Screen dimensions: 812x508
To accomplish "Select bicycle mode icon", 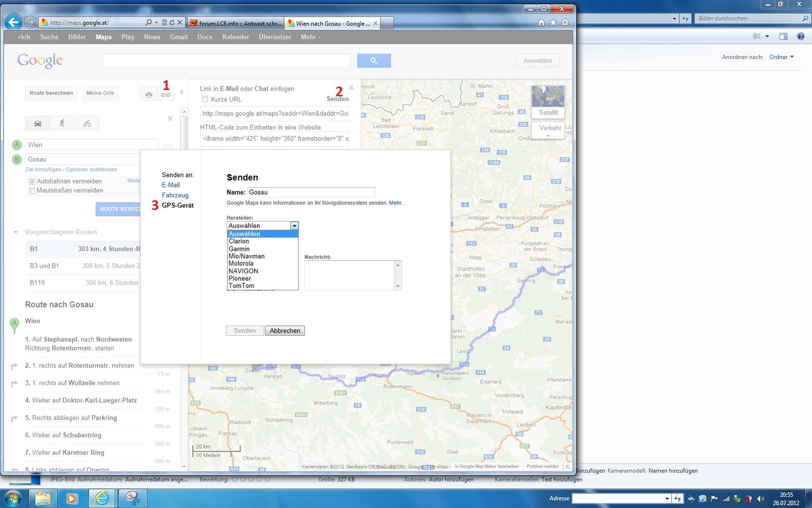I will tap(87, 123).
